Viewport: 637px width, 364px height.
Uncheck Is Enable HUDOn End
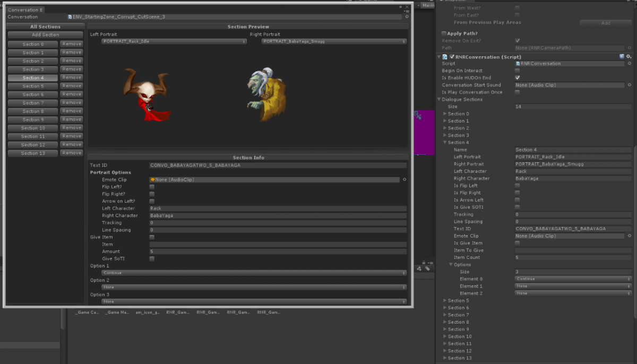tap(518, 78)
